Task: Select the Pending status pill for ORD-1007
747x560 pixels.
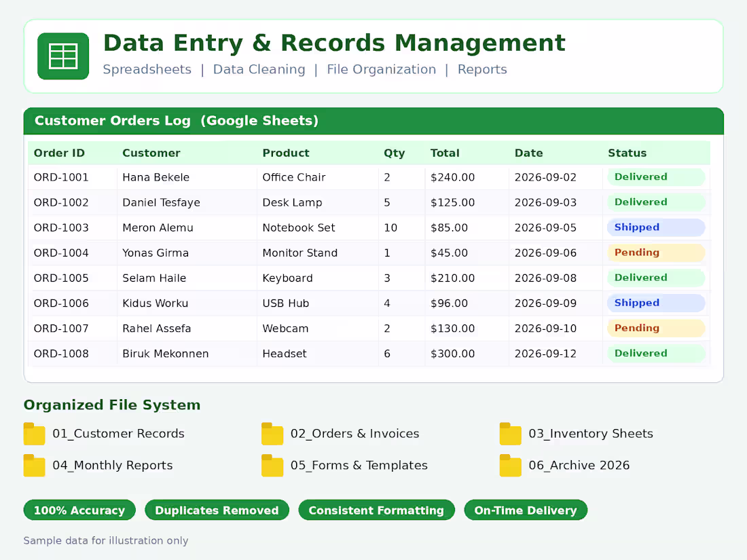Action: click(x=656, y=329)
